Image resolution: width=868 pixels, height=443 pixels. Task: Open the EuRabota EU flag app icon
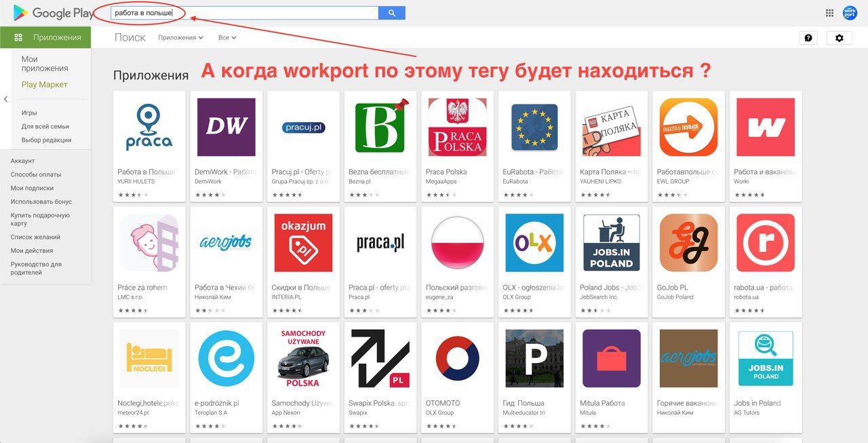(534, 128)
